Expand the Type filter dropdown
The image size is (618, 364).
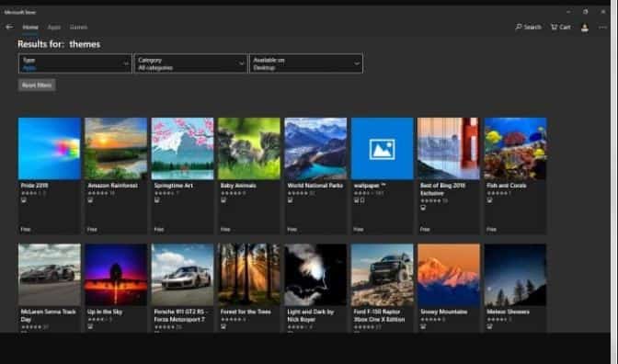point(74,63)
